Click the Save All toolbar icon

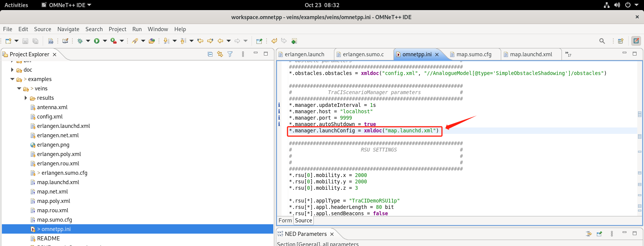point(35,41)
